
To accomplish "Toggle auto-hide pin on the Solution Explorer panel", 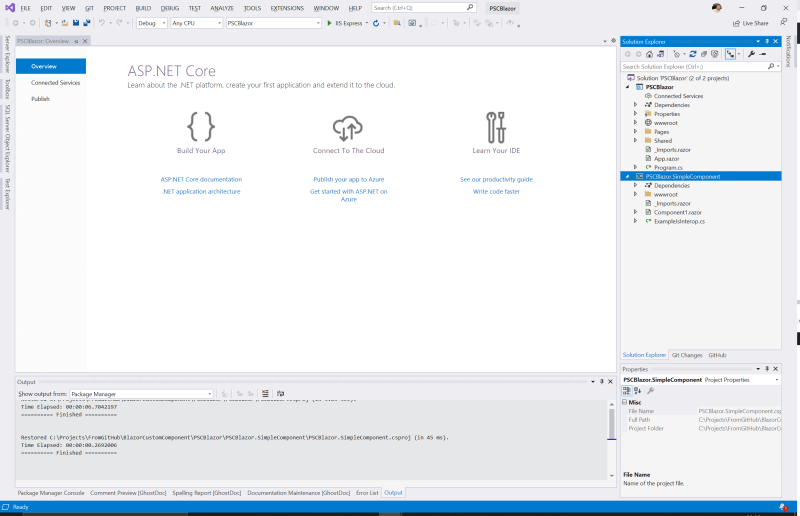I will pyautogui.click(x=767, y=41).
